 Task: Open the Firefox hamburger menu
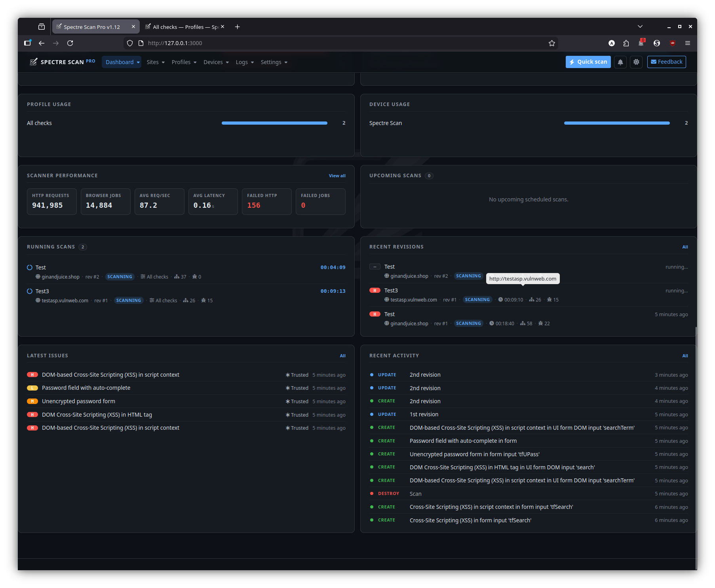coord(688,43)
